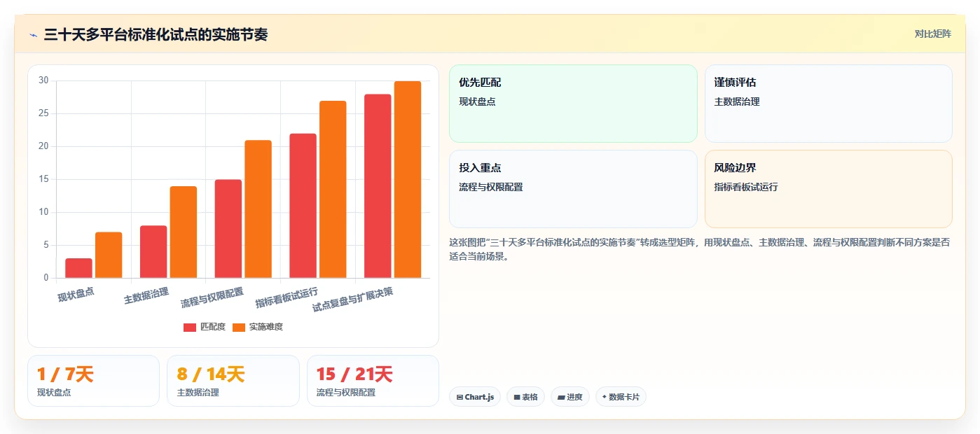
Task: Click the 实施难度 legend label text
Action: (x=265, y=327)
